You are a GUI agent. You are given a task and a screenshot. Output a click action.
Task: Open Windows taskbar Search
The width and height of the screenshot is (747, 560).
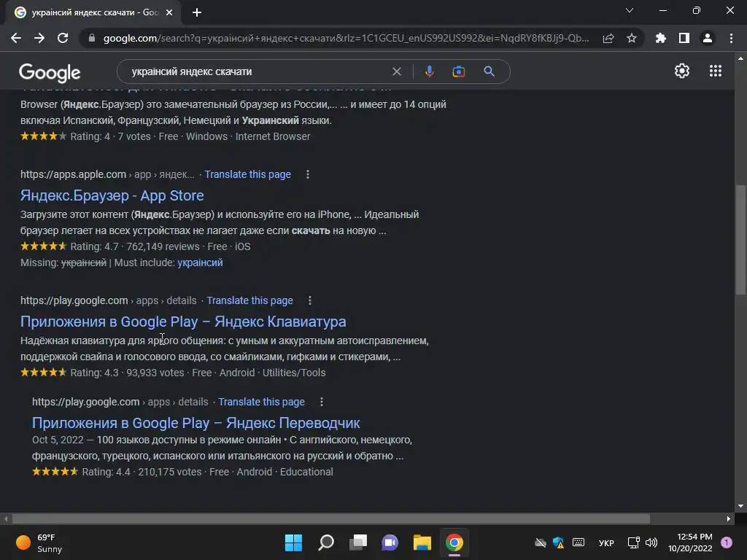click(326, 542)
